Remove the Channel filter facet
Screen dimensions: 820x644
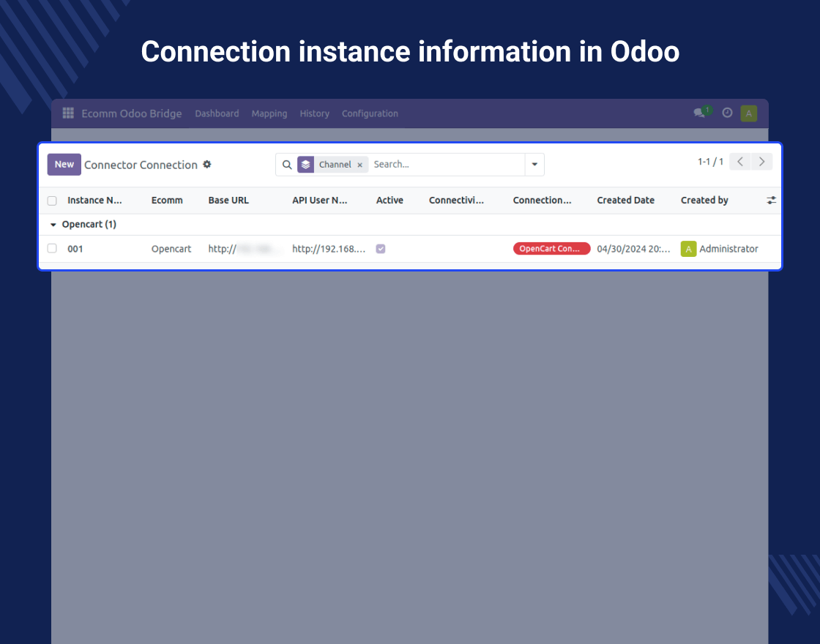359,165
